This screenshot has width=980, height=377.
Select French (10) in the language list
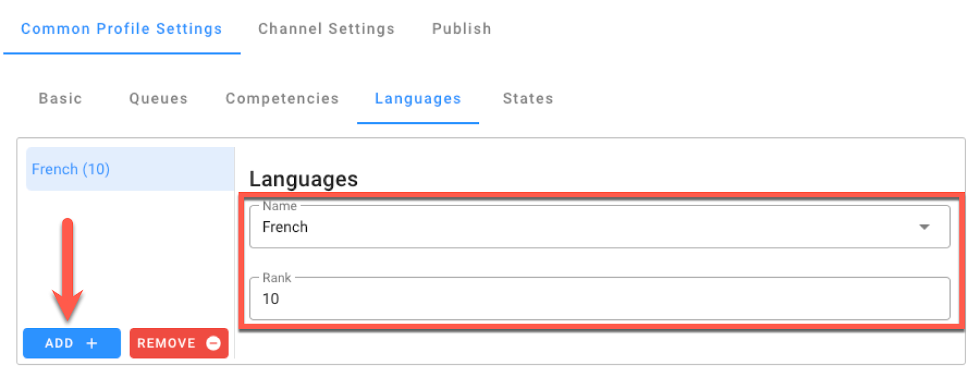(x=130, y=169)
